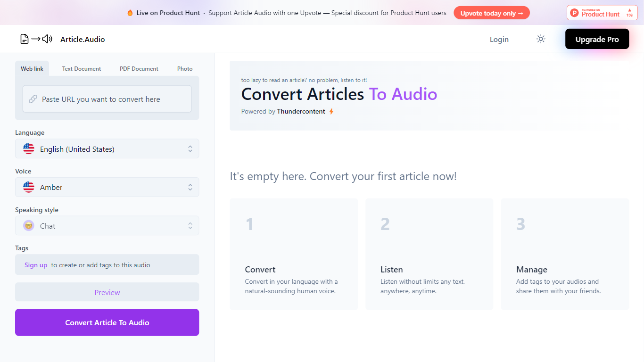Screen dimensions: 644x362
Task: Switch to the Photo tab
Action: [x=185, y=69]
